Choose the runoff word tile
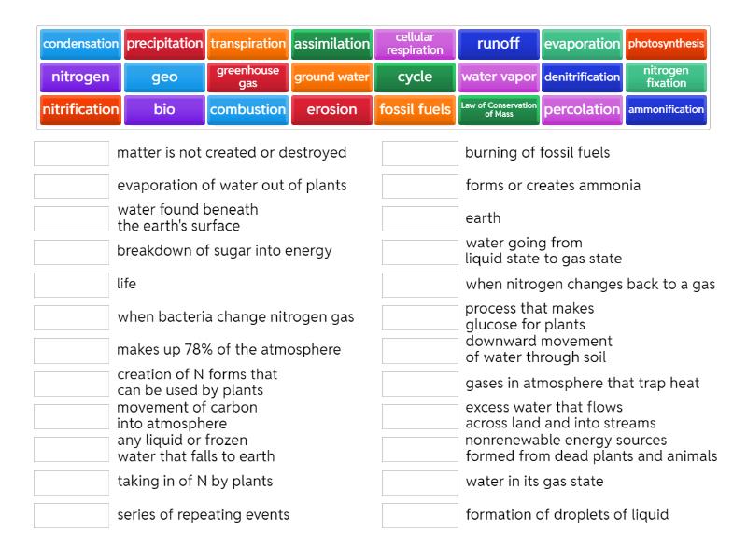Image resolution: width=747 pixels, height=560 pixels. (x=498, y=44)
